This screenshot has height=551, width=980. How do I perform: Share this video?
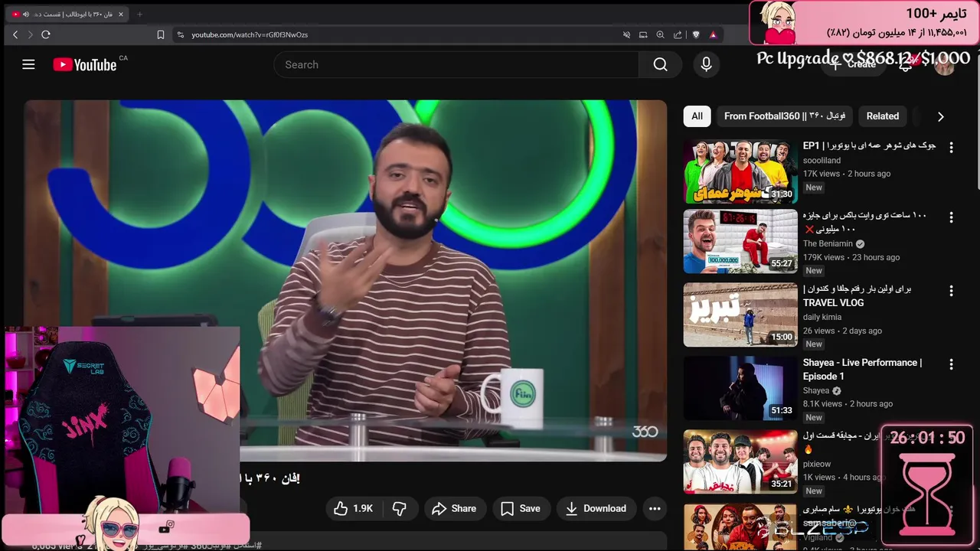tap(454, 509)
